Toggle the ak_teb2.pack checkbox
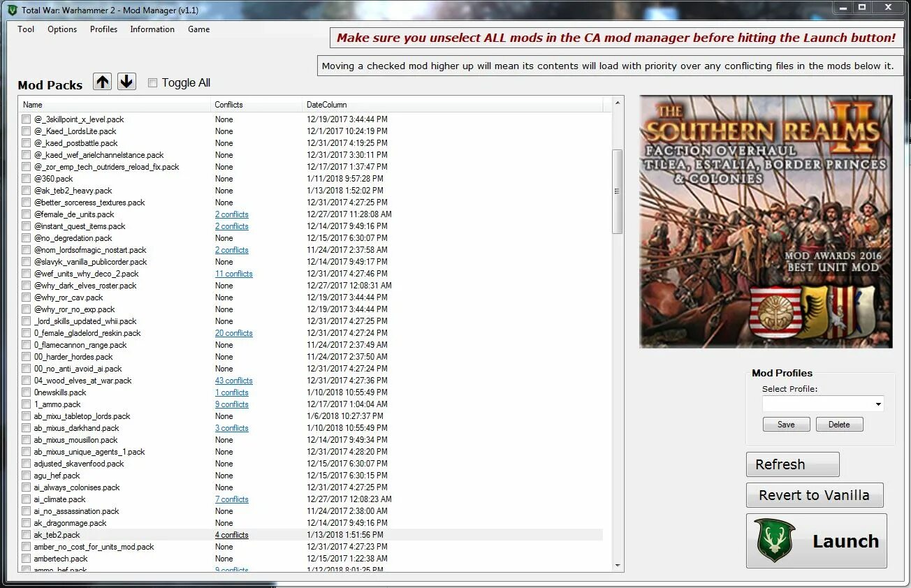The width and height of the screenshot is (911, 588). coord(26,535)
